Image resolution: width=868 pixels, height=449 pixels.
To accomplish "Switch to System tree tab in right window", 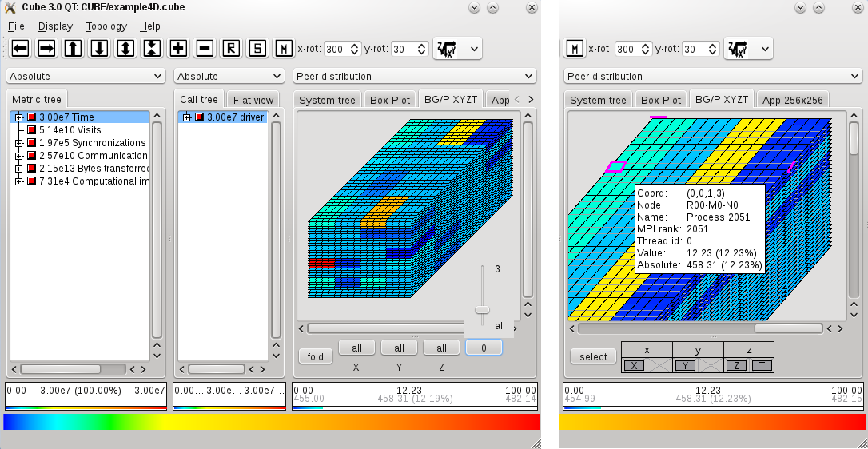I will pos(599,100).
